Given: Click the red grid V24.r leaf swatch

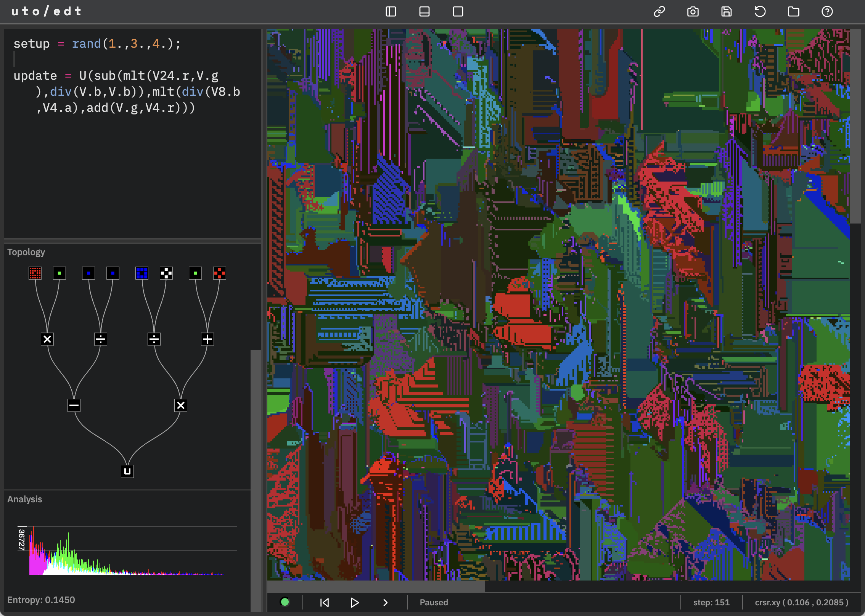Looking at the screenshot, I should tap(35, 273).
